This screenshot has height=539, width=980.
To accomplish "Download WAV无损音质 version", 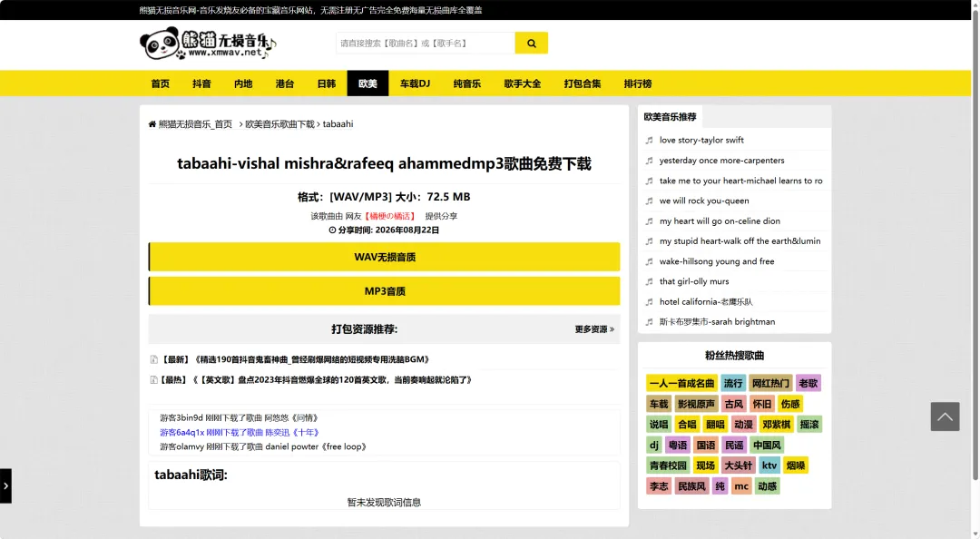I will [385, 257].
